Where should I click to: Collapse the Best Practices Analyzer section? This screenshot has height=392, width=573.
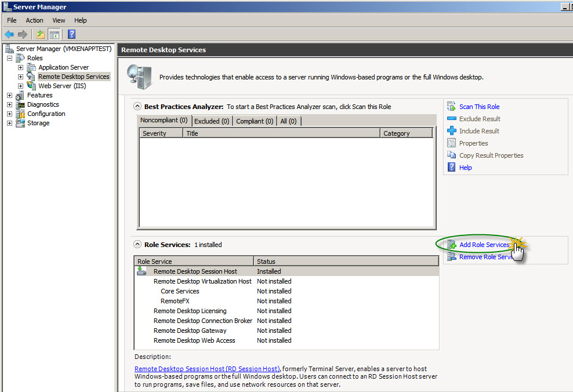point(137,106)
